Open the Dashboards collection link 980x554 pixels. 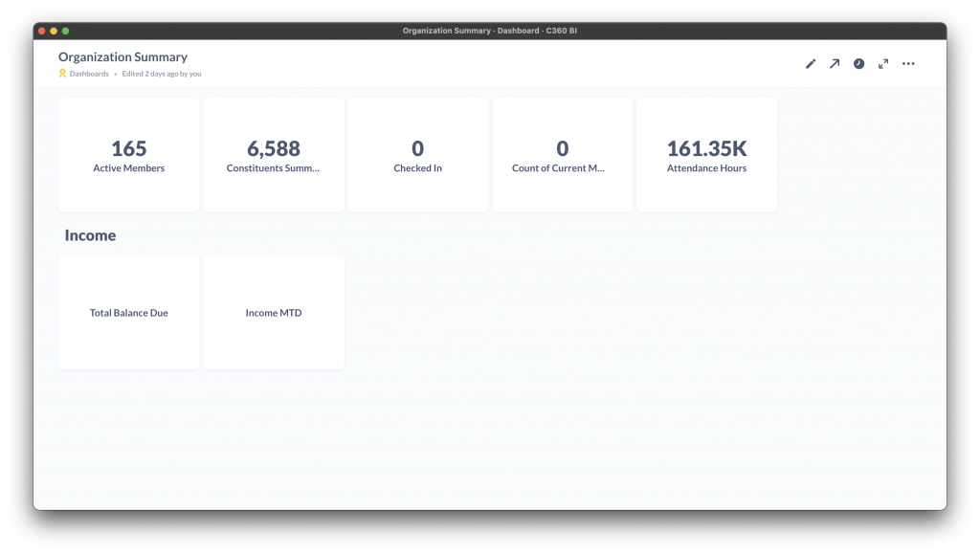click(89, 74)
